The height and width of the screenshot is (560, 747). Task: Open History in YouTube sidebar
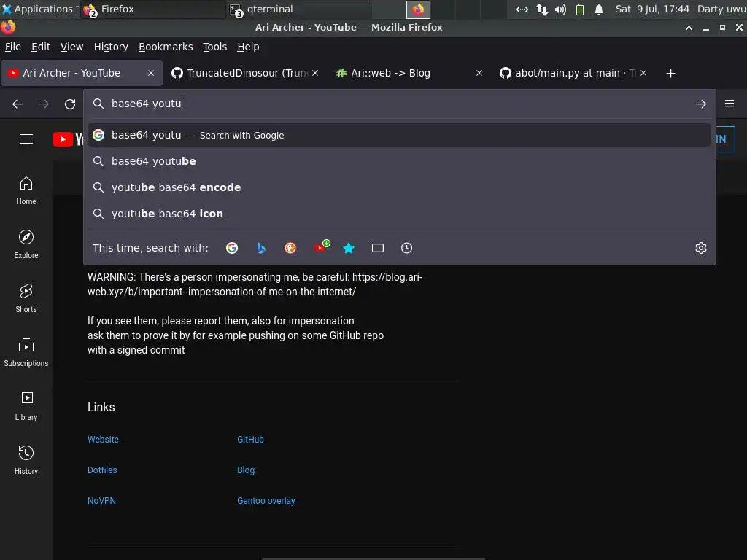26,460
